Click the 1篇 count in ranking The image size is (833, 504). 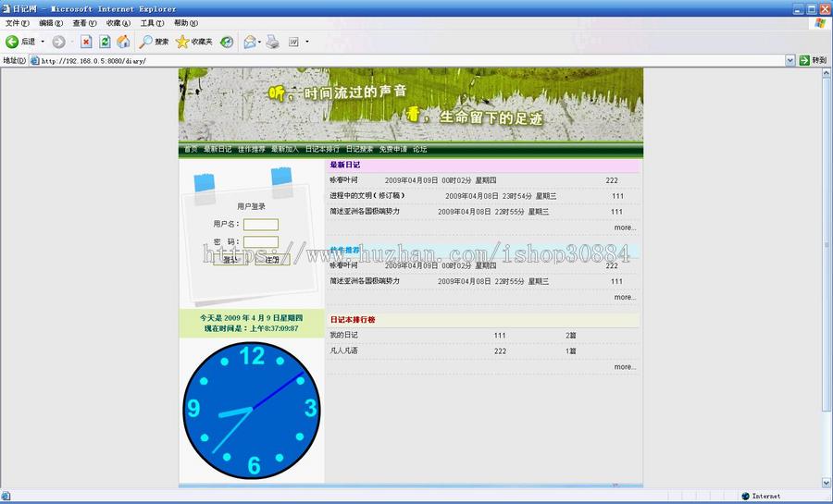571,351
